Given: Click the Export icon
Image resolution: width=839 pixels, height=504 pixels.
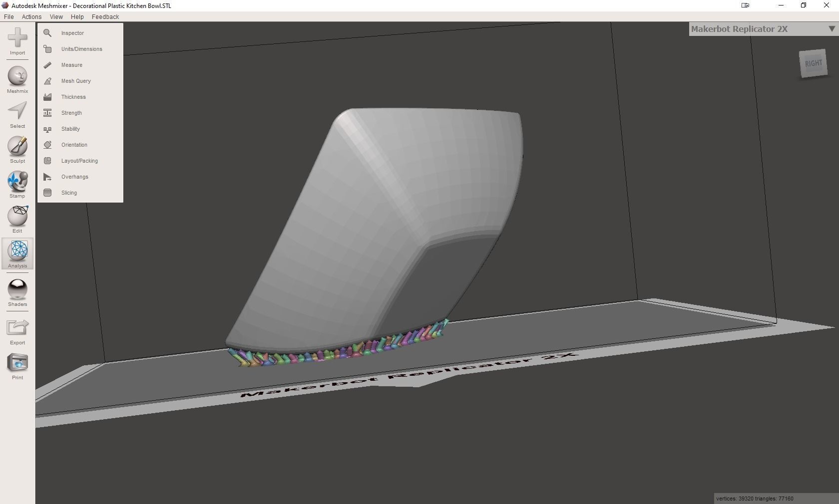Looking at the screenshot, I should coord(17,328).
